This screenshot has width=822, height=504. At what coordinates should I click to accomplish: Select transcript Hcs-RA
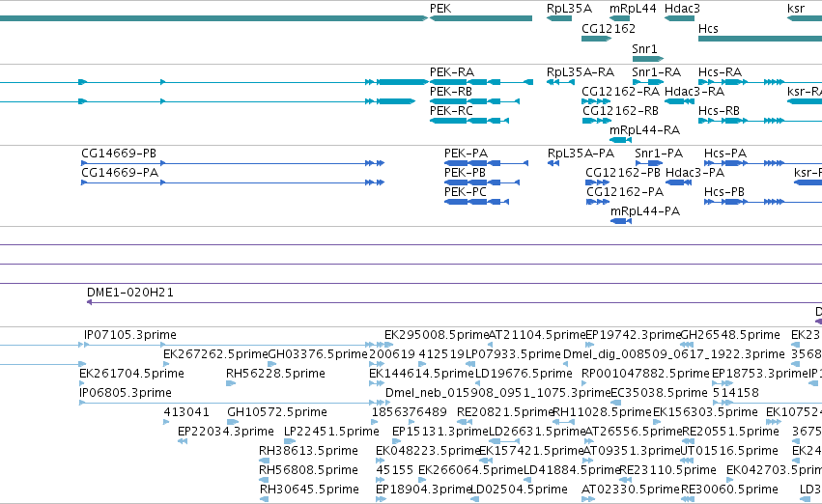(x=720, y=71)
